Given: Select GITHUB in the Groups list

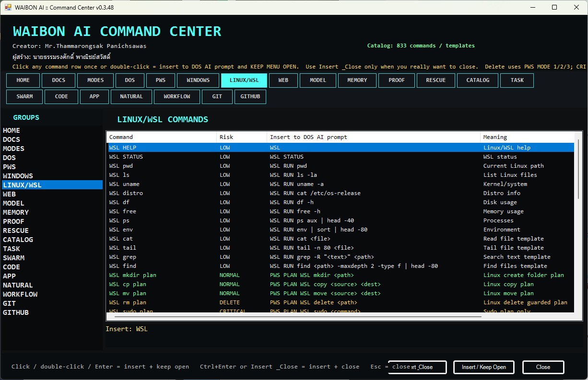Looking at the screenshot, I should (x=52, y=312).
